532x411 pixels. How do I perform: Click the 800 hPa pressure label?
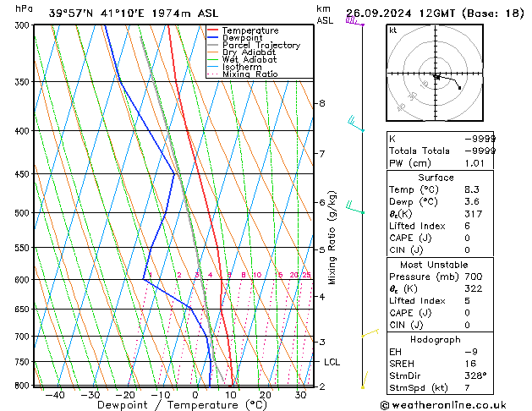coord(24,386)
